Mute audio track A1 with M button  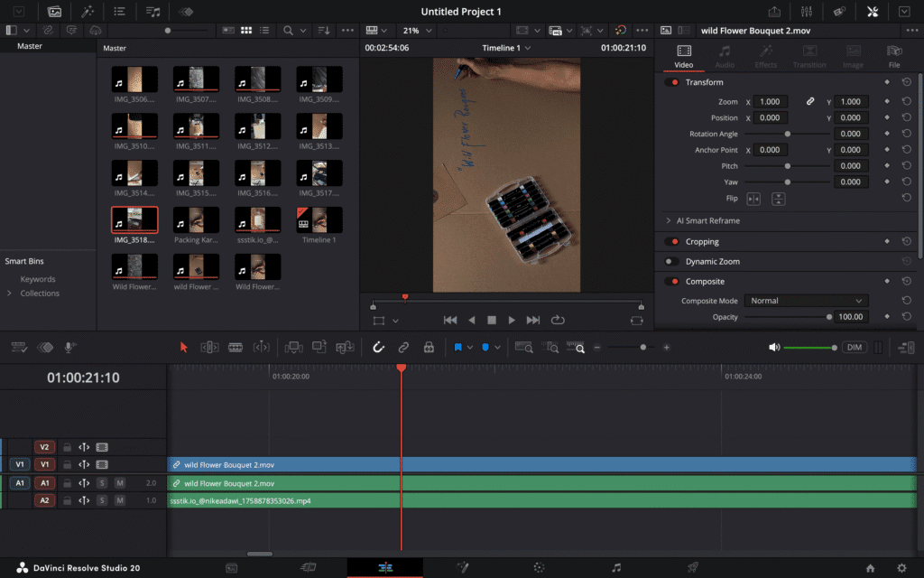[119, 483]
